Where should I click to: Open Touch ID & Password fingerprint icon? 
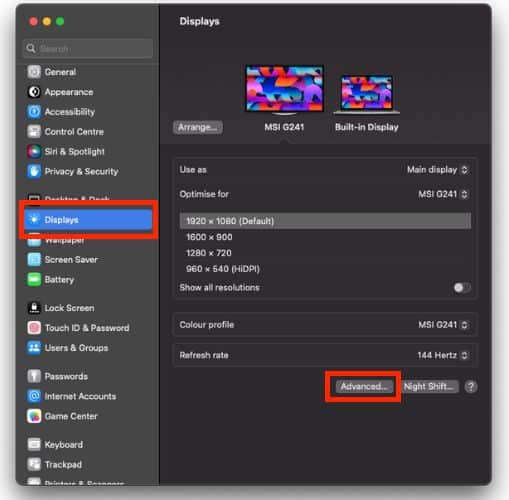[x=34, y=328]
